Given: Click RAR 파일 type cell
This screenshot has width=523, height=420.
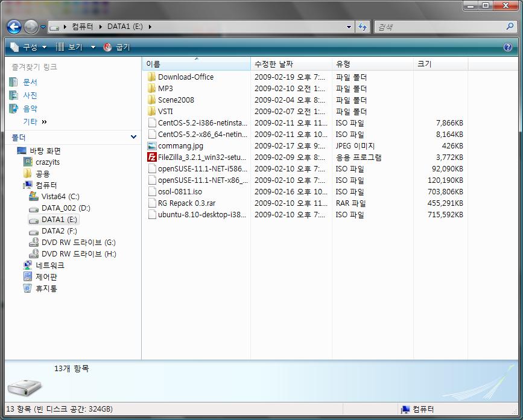Looking at the screenshot, I should (x=350, y=203).
